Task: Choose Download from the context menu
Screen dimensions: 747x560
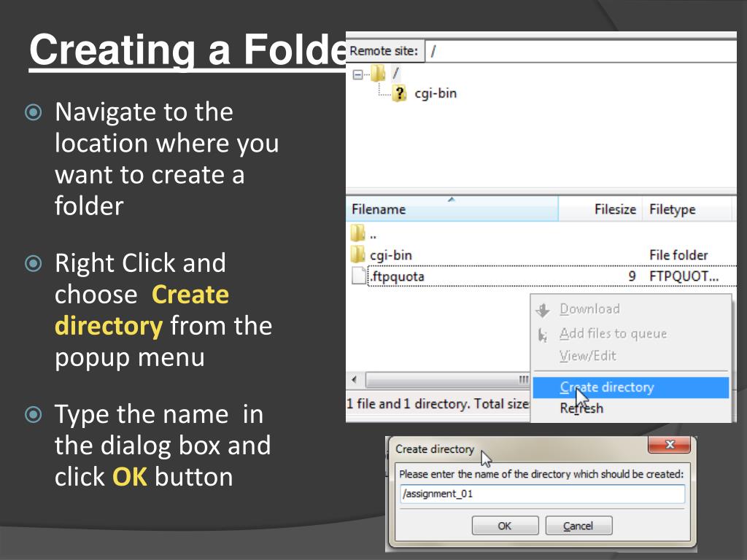Action: coord(589,309)
